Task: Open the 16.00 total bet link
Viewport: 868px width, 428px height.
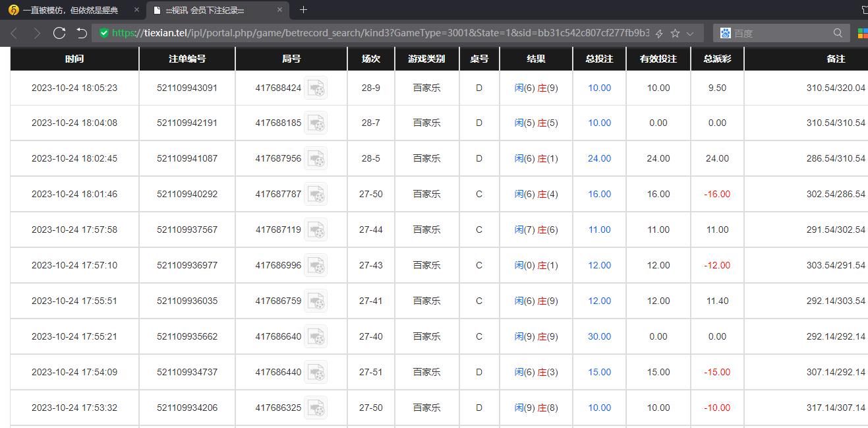Action: [x=600, y=194]
